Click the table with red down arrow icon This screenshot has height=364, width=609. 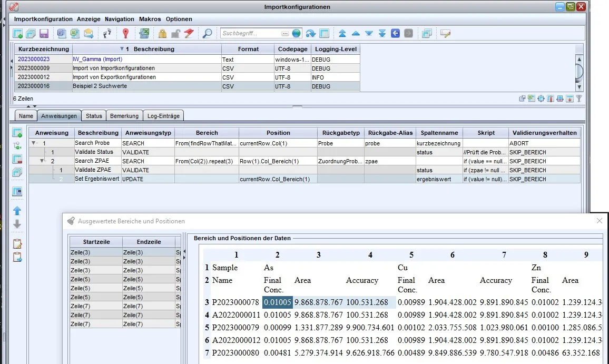(x=569, y=99)
